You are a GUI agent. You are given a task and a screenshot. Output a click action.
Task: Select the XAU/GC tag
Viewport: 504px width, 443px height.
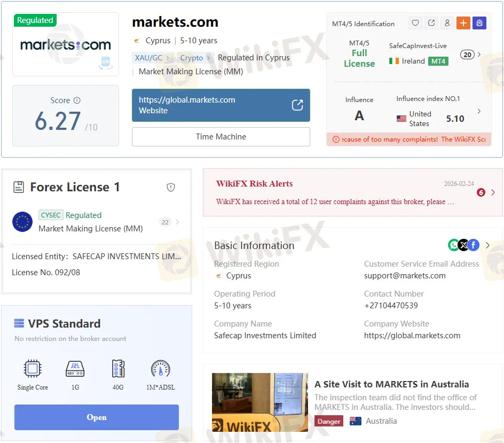tap(149, 58)
